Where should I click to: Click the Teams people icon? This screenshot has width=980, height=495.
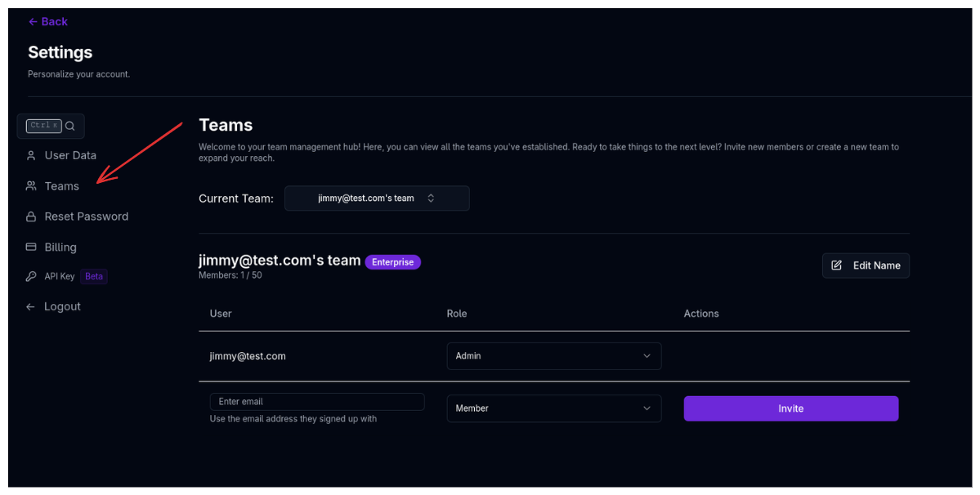click(31, 186)
